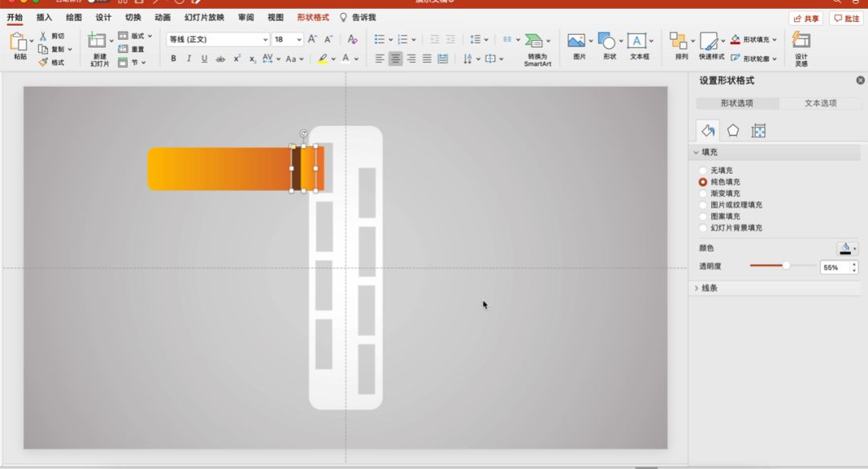Screen dimensions: 868x469
Task: Apply strikethrough formatting
Action: coord(220,58)
